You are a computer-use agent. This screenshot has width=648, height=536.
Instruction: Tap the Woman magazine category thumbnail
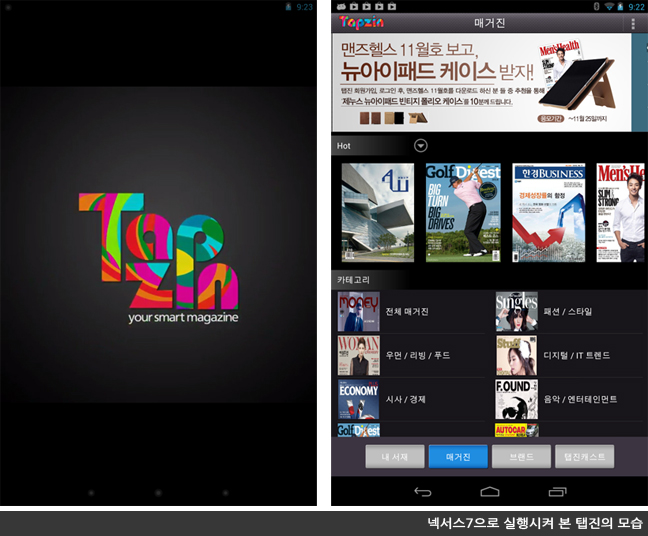click(359, 355)
